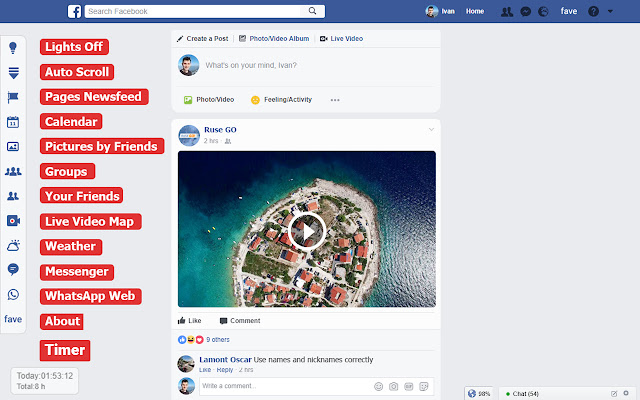Open Your Friends sidebar icon
This screenshot has height=400, width=640.
pyautogui.click(x=13, y=196)
